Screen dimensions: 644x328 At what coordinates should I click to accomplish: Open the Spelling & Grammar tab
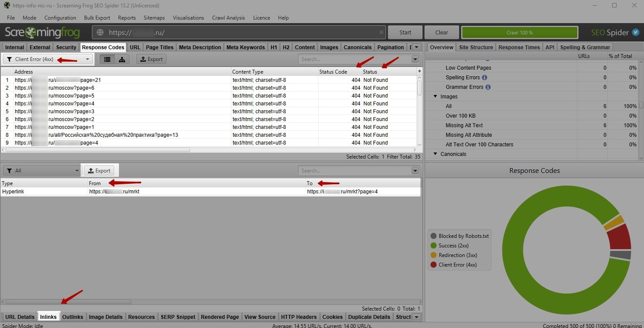point(585,47)
